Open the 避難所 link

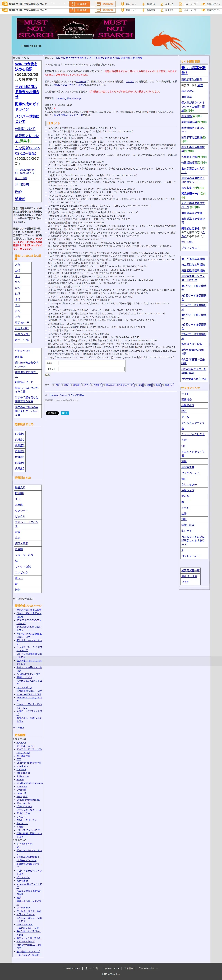(x=20, y=199)
